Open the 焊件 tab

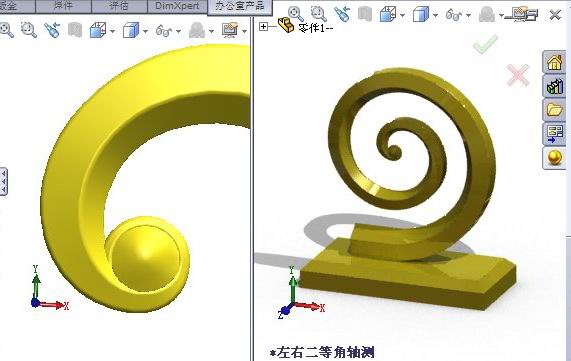click(x=63, y=6)
